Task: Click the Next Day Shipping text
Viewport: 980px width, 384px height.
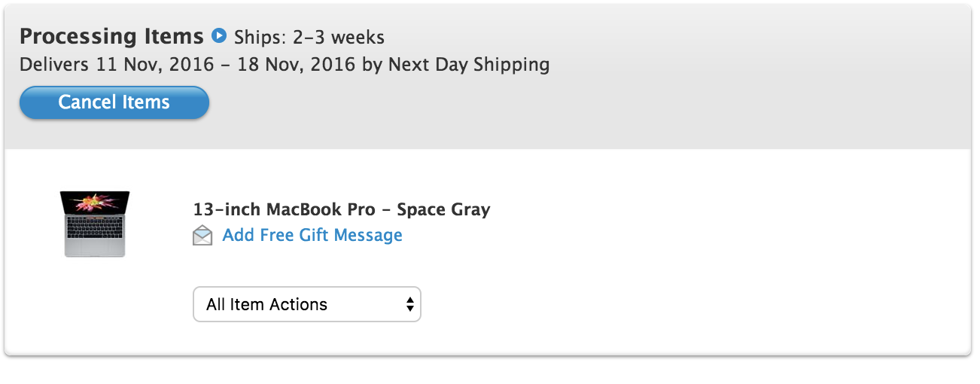Action: [x=469, y=64]
